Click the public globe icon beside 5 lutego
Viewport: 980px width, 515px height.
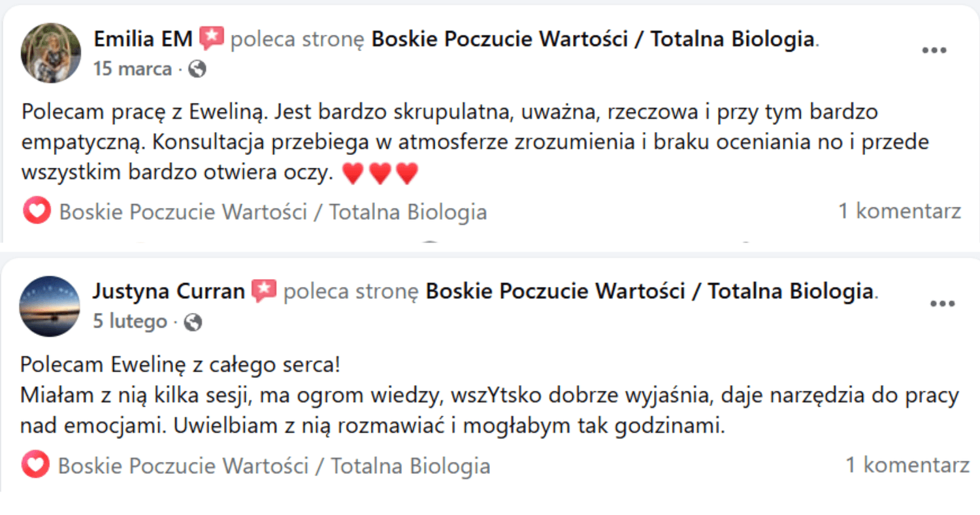(193, 322)
